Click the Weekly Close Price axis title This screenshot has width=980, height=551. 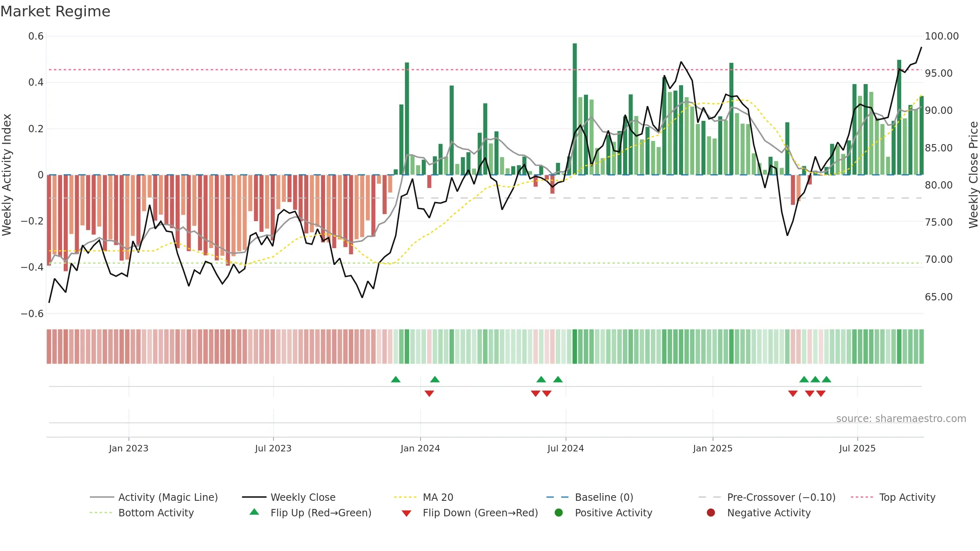973,175
